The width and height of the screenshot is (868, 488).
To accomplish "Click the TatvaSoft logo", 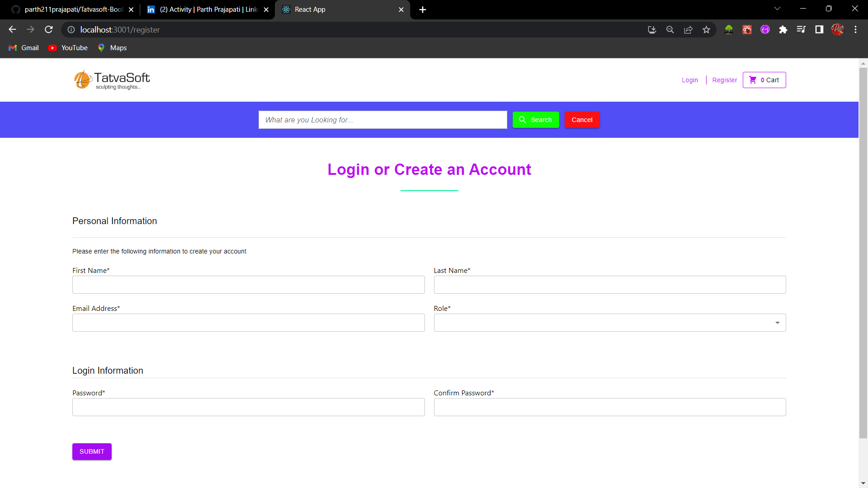I will (112, 80).
